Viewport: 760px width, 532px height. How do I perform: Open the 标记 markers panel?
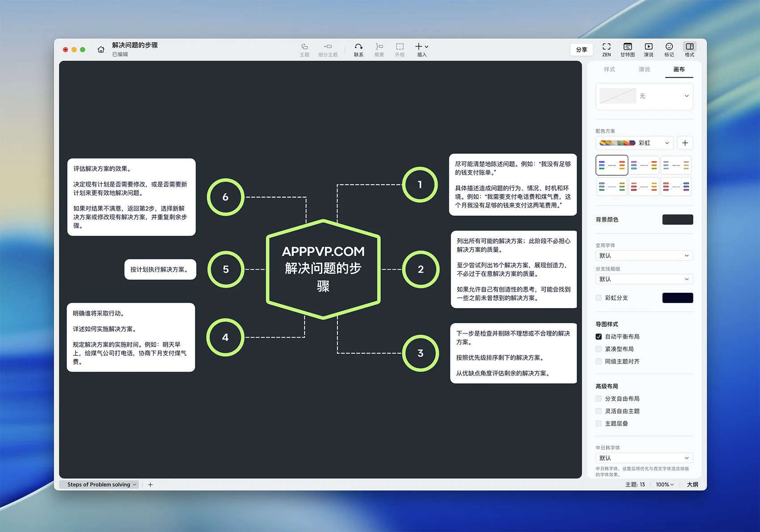tap(669, 49)
